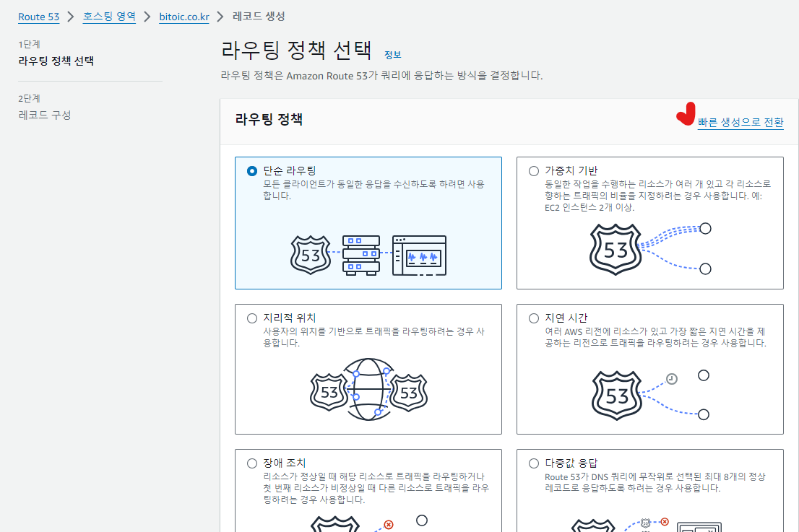Choose the 지리적 위치 routing option
The height and width of the screenshot is (532, 799).
[x=251, y=318]
